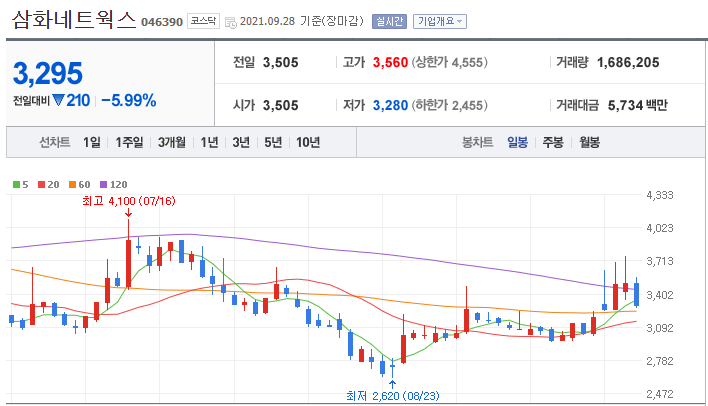The width and height of the screenshot is (708, 406).
Task: Click the 거래대금 value 5,734 백만
Action: tap(638, 105)
